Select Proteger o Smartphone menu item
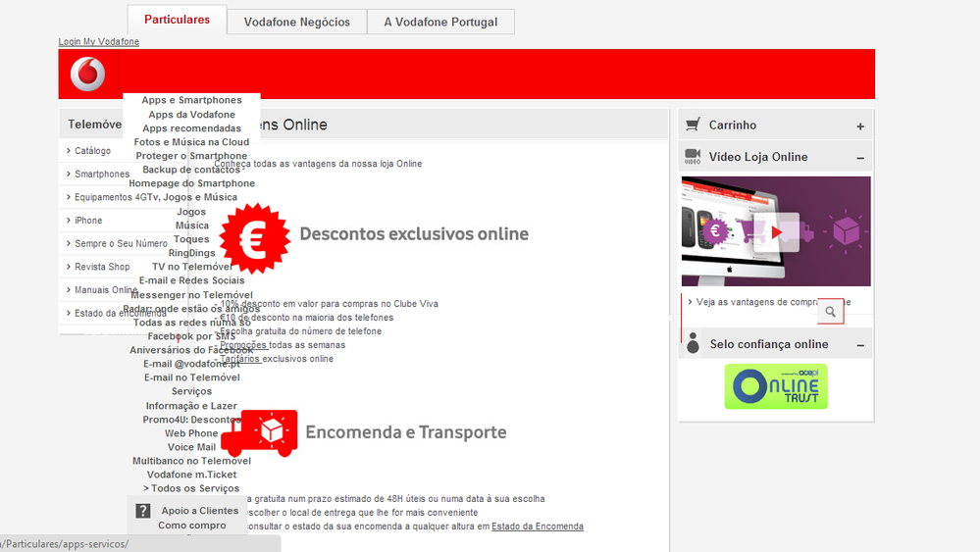 [191, 156]
